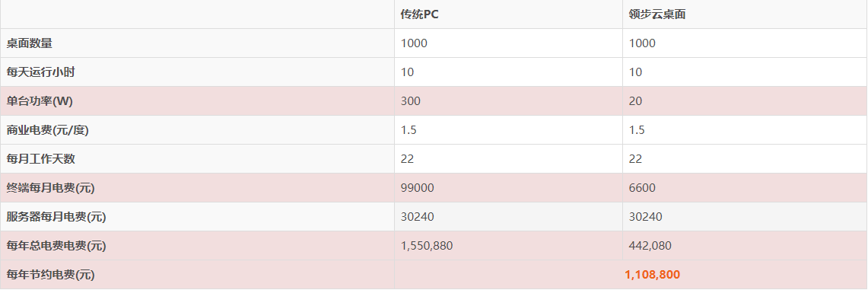Click the 商业电费(元/度) row label
The width and height of the screenshot is (868, 290).
[x=48, y=130]
